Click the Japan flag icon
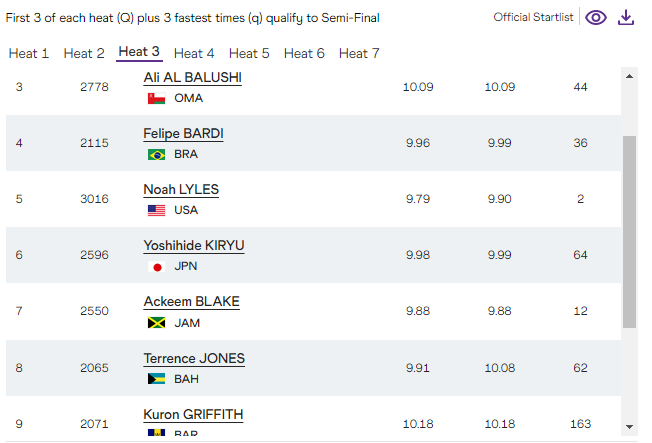Viewport: 652px width, 443px height. coord(155,267)
